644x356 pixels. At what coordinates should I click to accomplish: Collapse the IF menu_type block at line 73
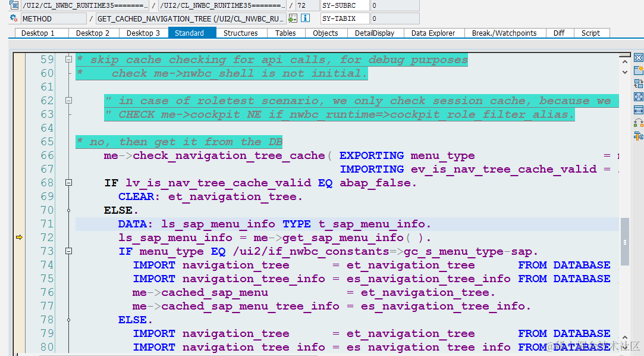(68, 251)
